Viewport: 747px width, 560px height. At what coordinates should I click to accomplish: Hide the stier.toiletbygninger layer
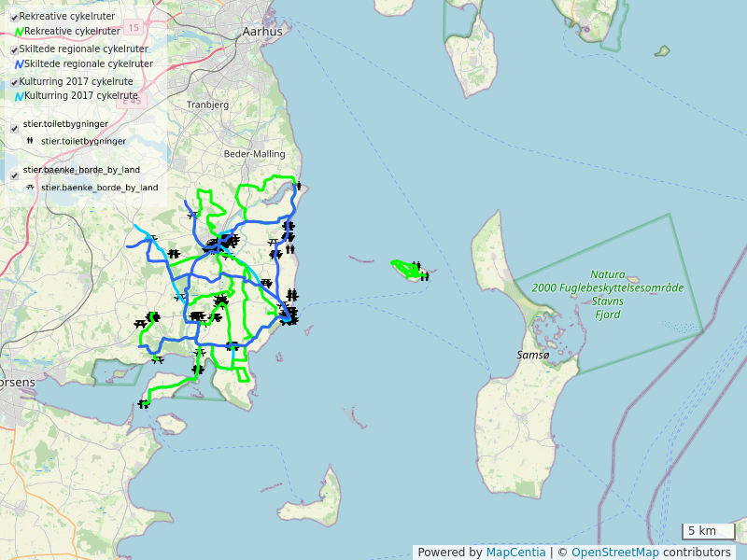click(14, 129)
